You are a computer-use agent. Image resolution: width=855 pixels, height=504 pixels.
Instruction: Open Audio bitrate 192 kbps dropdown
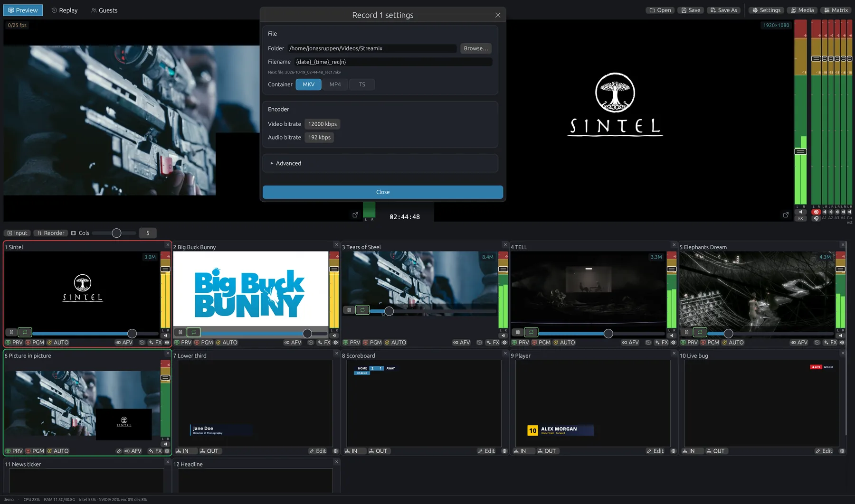tap(319, 137)
